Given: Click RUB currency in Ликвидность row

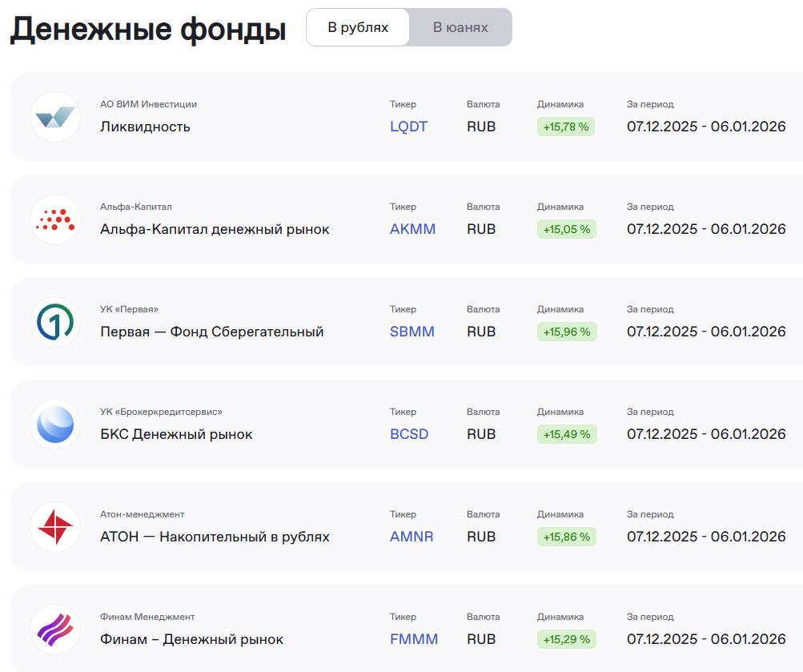Looking at the screenshot, I should (x=481, y=127).
